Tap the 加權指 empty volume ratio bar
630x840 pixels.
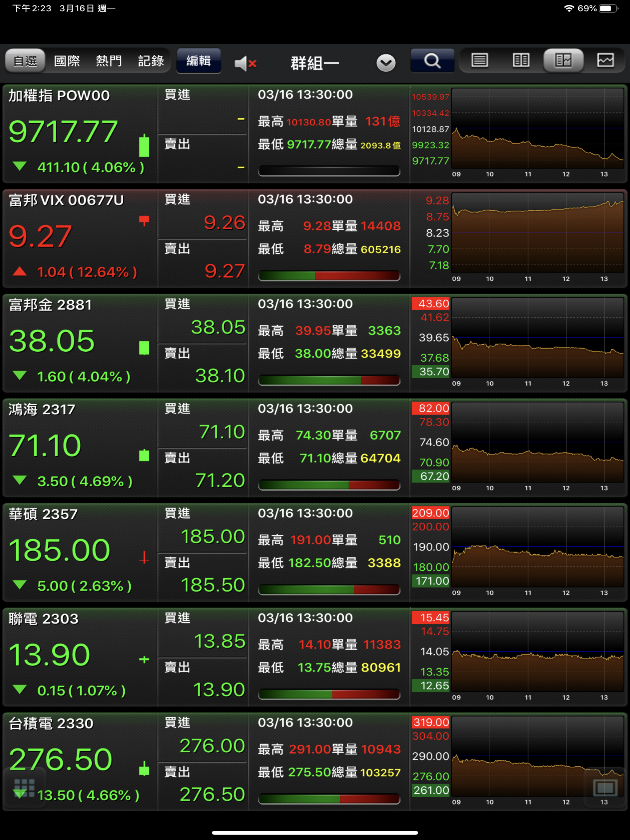[329, 171]
